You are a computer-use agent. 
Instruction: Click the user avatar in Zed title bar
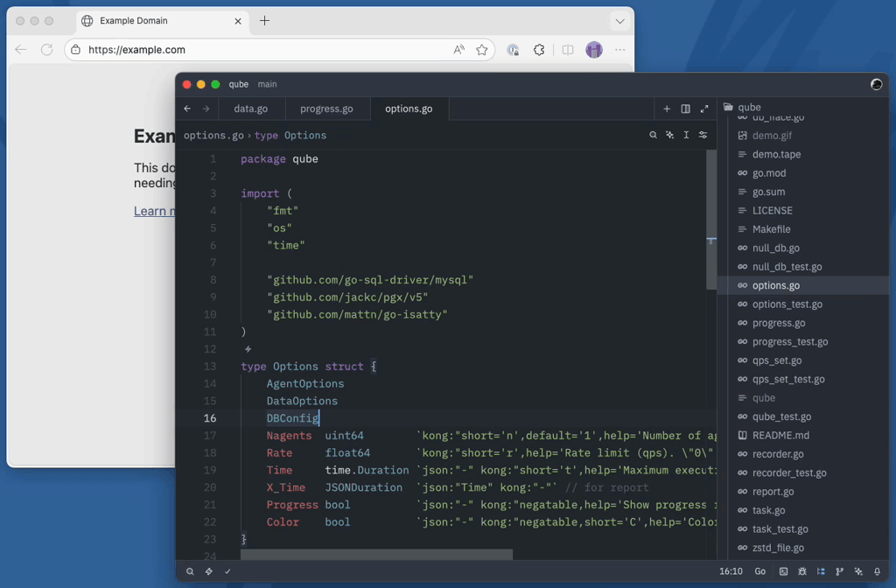(876, 84)
